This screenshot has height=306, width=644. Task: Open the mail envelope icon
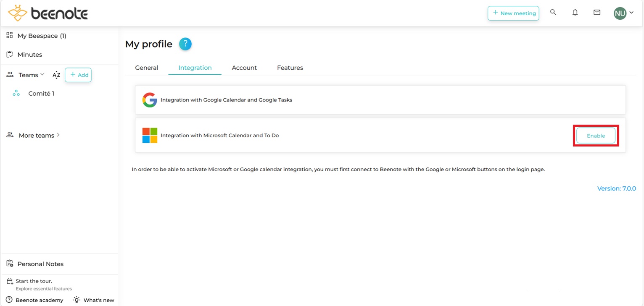597,13
